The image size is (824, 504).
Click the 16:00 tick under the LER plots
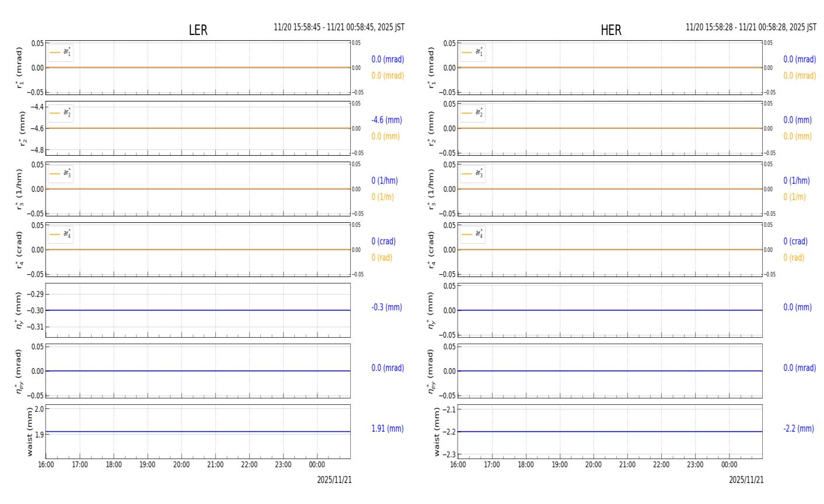point(46,465)
